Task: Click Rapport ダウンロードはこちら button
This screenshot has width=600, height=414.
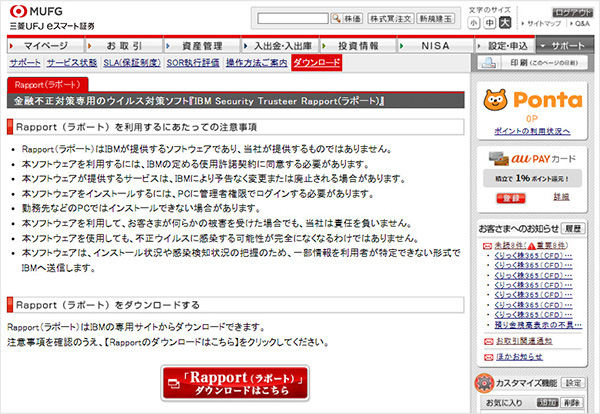Action: pos(235,383)
